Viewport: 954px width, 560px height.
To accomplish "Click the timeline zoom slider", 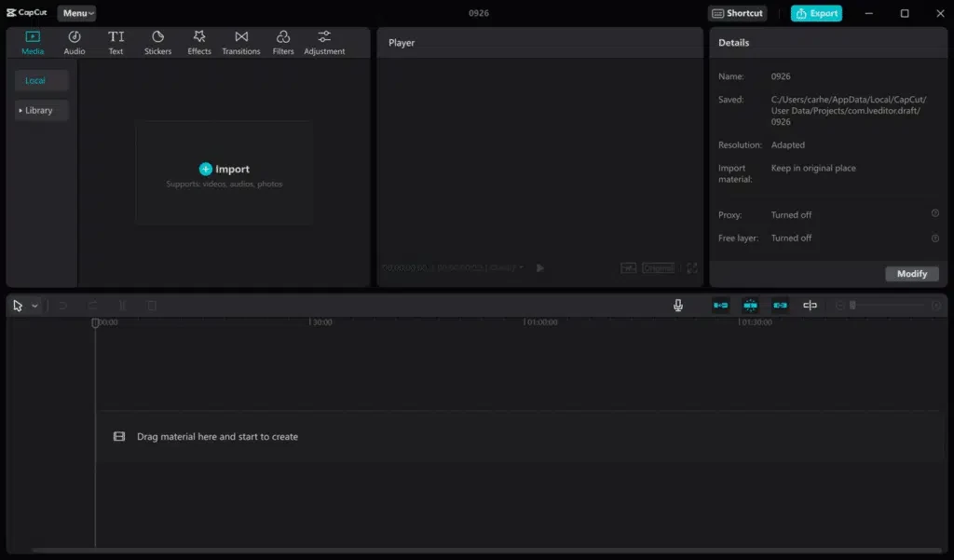I will coord(890,306).
